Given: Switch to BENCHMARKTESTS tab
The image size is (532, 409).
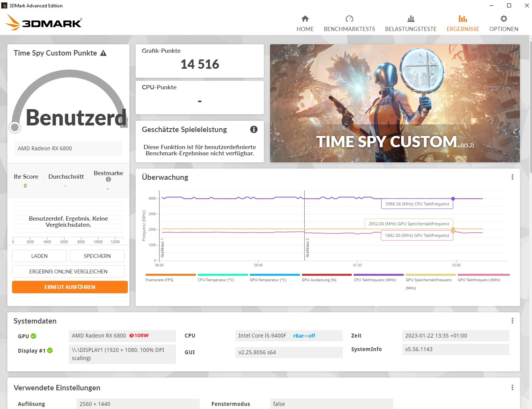Looking at the screenshot, I should point(349,24).
